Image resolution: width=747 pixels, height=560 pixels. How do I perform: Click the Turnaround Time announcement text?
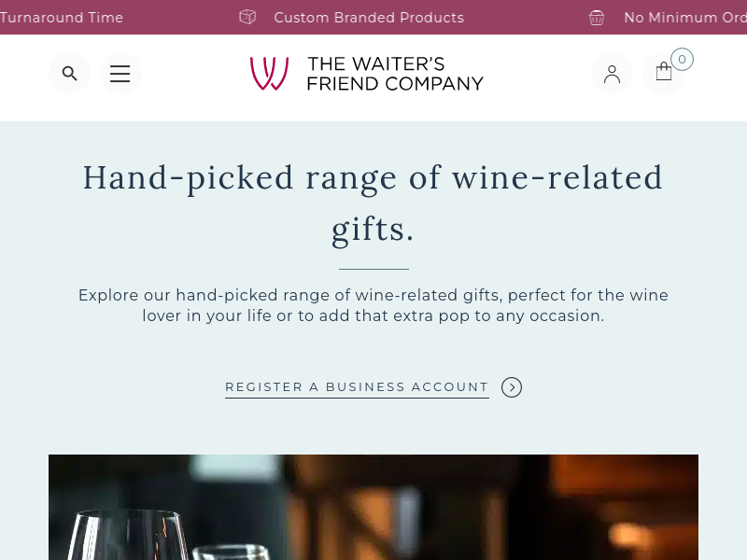(62, 18)
